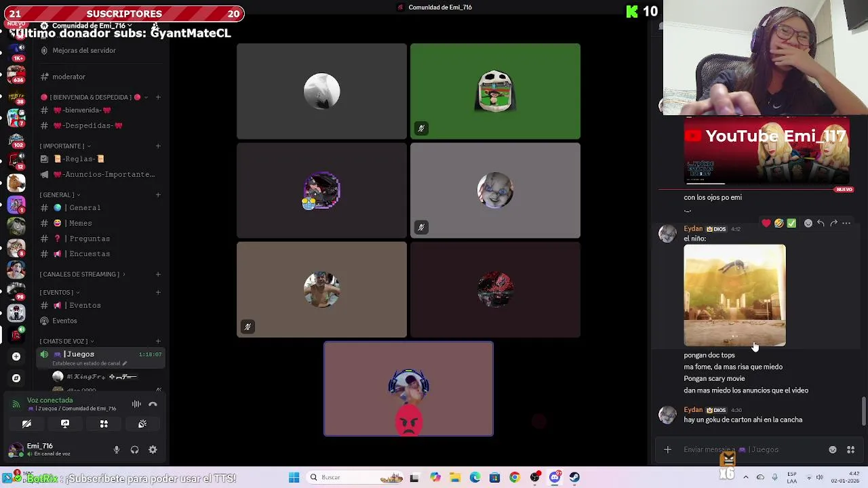Click Voz conectada connection status
Viewport: 868px width, 488px height.
click(x=50, y=400)
